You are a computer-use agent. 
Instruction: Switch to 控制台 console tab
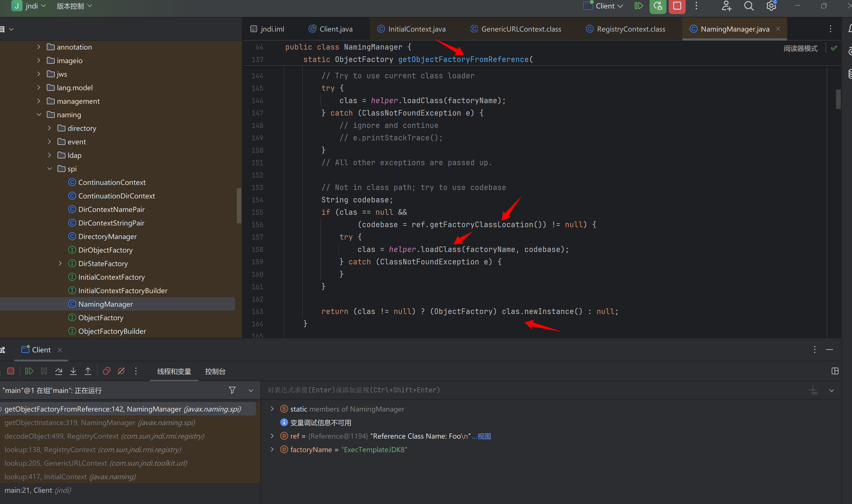point(215,372)
